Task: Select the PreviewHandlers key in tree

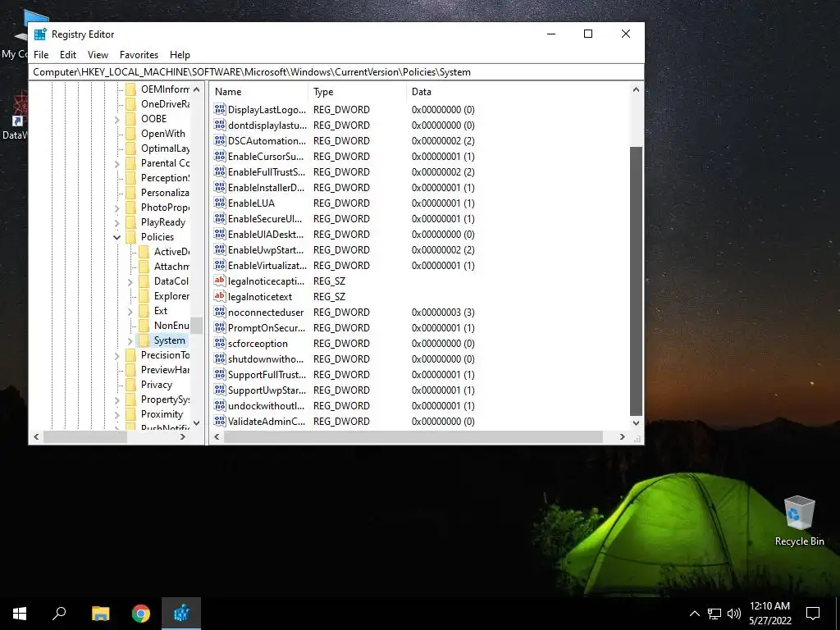Action: click(165, 370)
